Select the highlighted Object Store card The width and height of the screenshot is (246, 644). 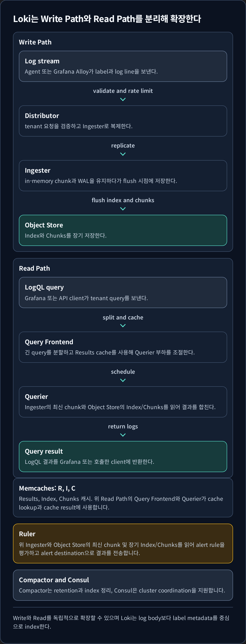click(123, 230)
